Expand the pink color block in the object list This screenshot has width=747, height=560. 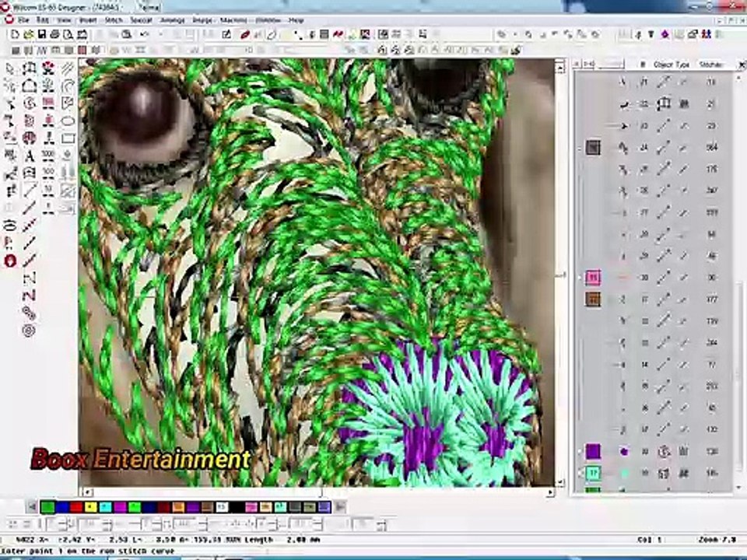pyautogui.click(x=579, y=277)
